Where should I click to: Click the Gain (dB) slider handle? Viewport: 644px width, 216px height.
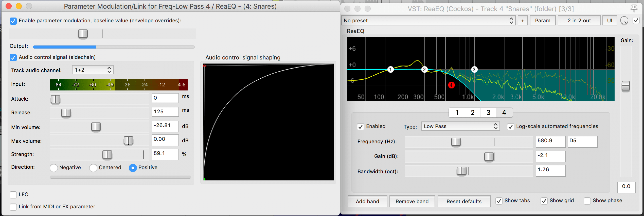pos(489,157)
